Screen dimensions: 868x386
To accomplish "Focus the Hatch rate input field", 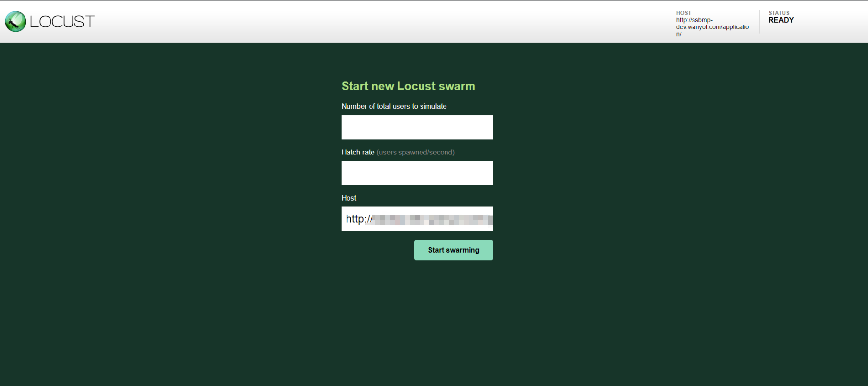I will [x=417, y=173].
